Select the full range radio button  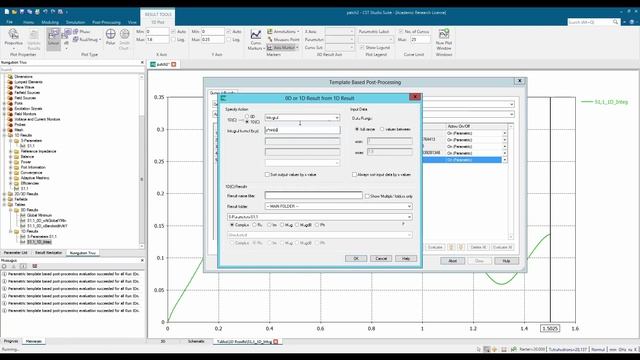click(357, 129)
